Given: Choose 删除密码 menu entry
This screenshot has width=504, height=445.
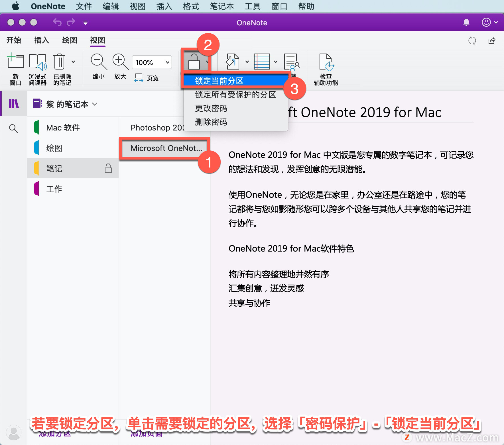Looking at the screenshot, I should point(235,122).
